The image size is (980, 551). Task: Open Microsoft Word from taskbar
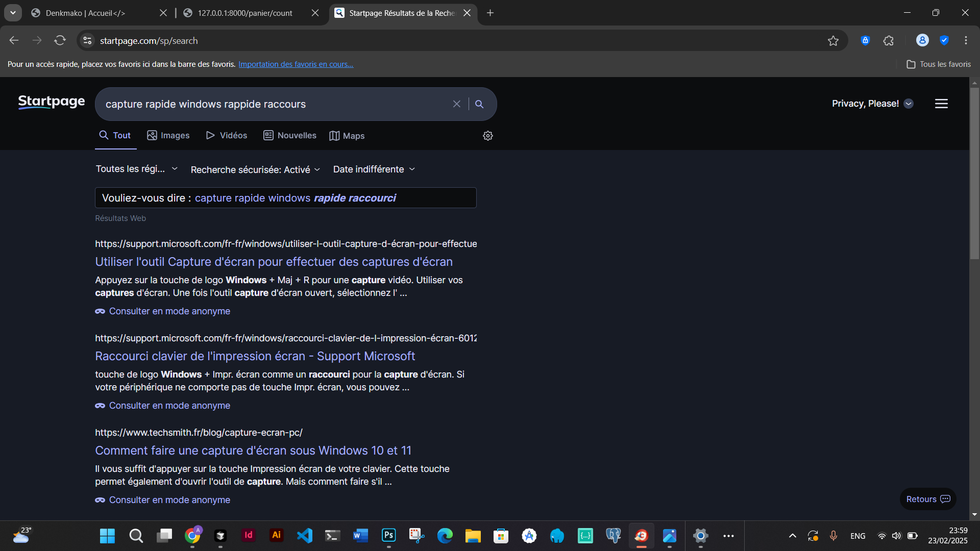click(x=360, y=536)
